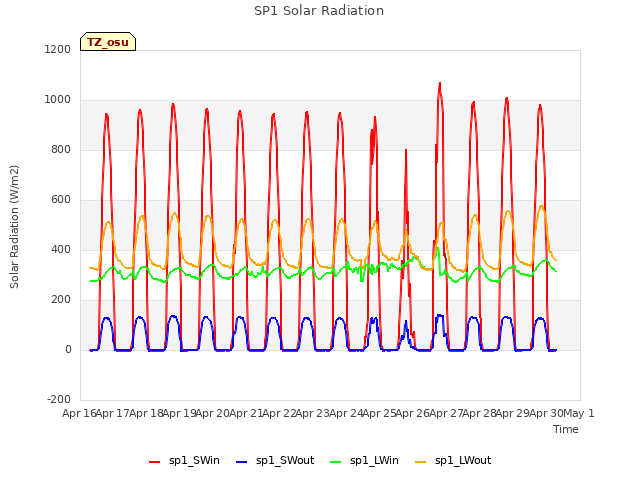This screenshot has width=640, height=480.
Task: Click the Solar Radiation (W/m2) axis label
Action: 14,227
